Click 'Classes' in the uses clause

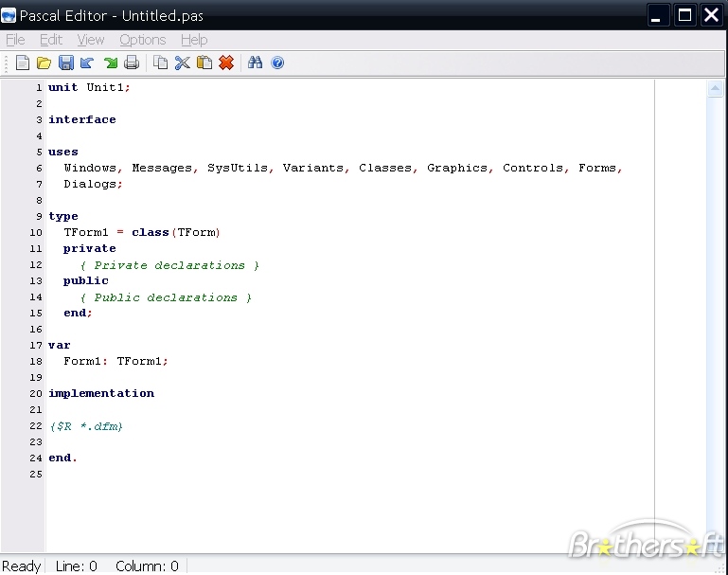pyautogui.click(x=385, y=168)
